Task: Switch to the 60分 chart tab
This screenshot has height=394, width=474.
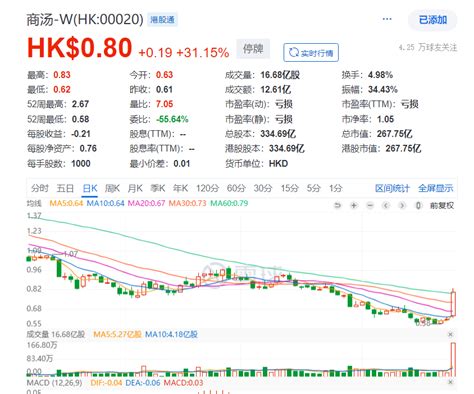Action: click(x=236, y=189)
